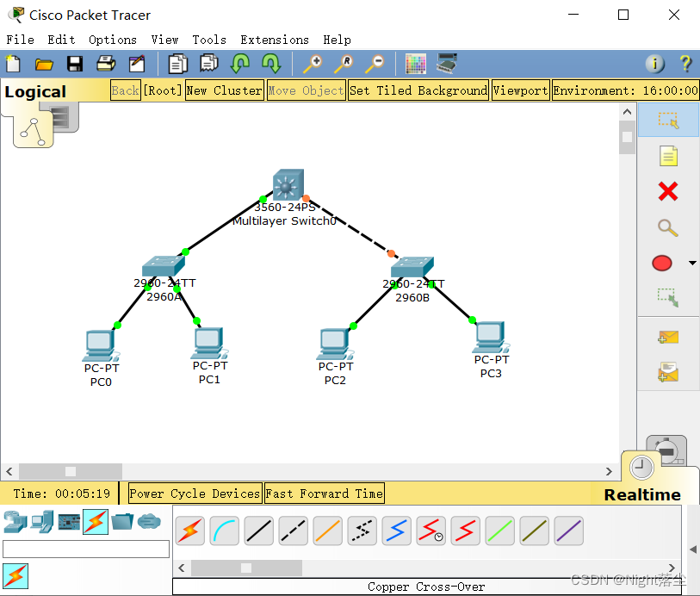This screenshot has height=596, width=700.
Task: Choose the red X Delete tool
Action: tap(668, 191)
